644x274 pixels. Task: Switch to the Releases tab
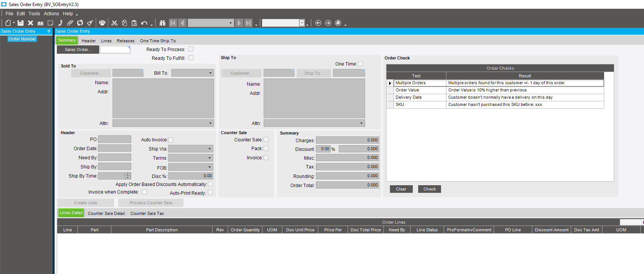click(126, 41)
